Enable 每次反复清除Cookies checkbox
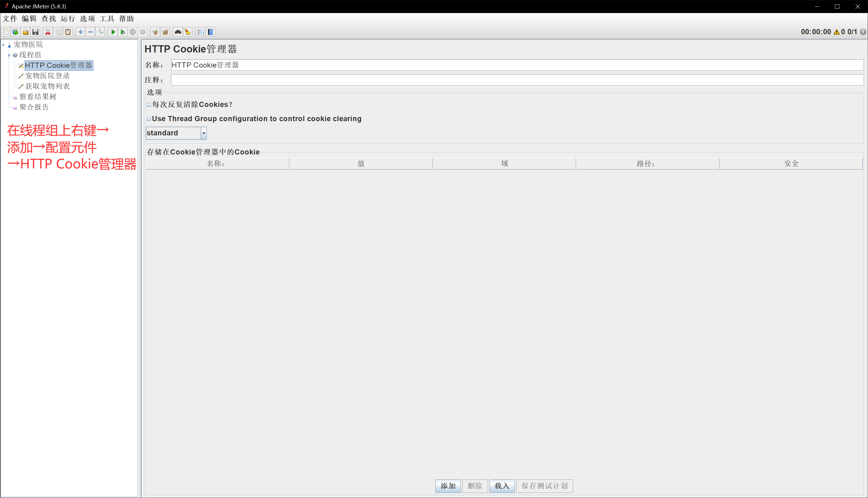The height and width of the screenshot is (498, 868). pyautogui.click(x=149, y=105)
